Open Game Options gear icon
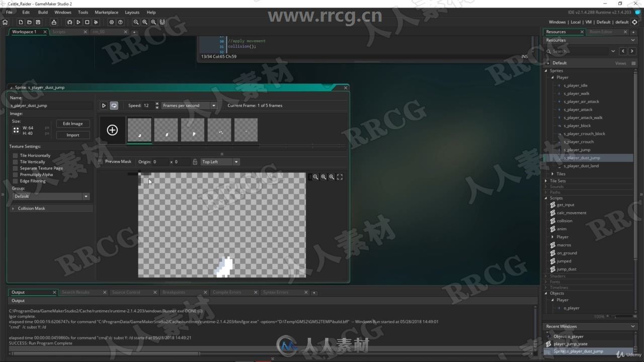The image size is (644, 362). 112,22
